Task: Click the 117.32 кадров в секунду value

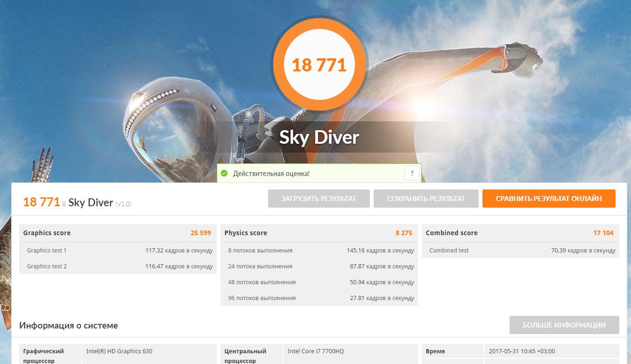Action: pos(179,251)
